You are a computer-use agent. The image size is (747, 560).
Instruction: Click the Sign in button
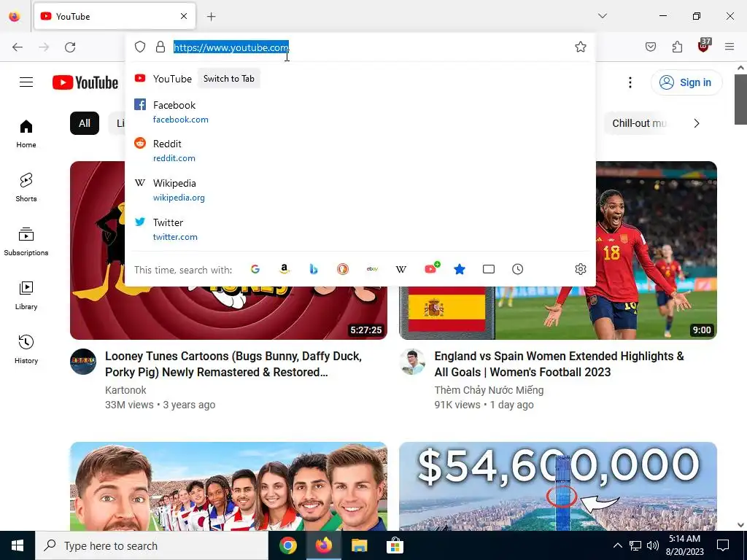[686, 82]
